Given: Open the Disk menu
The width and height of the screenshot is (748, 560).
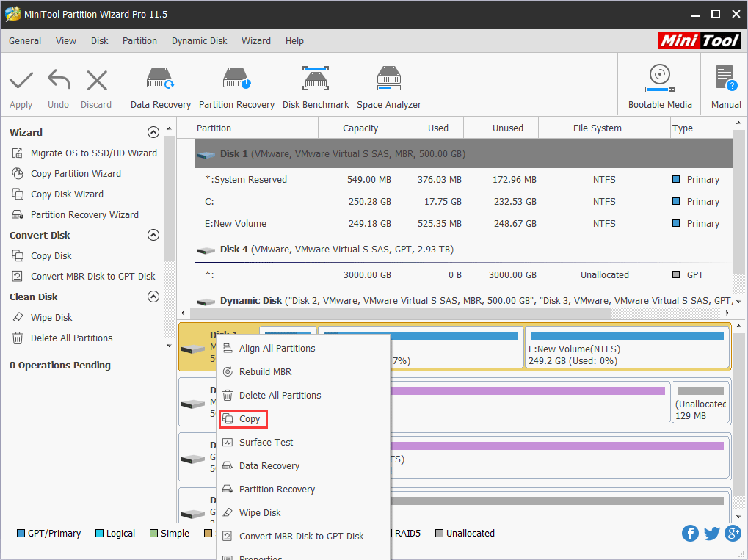Looking at the screenshot, I should coord(100,41).
